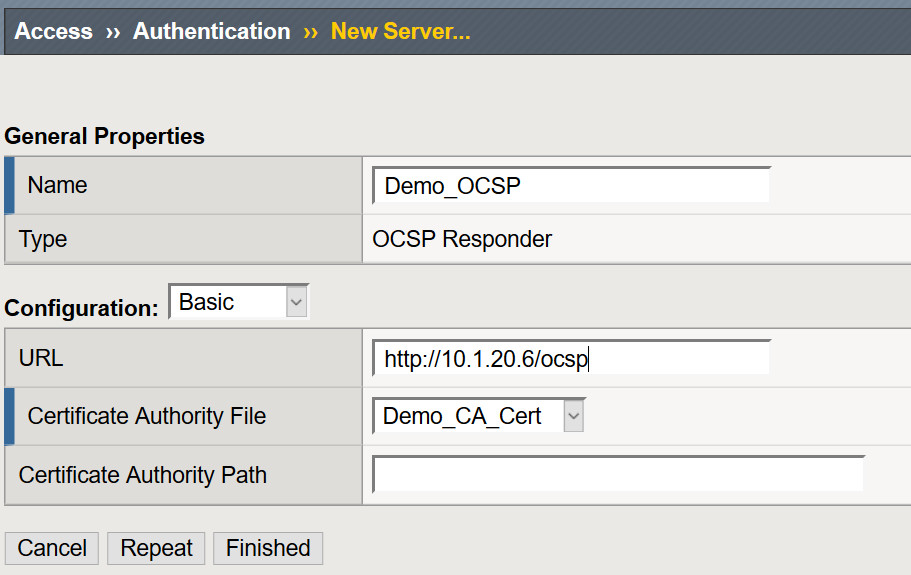This screenshot has width=911, height=575.
Task: Select the Demo_CA_Cert combo box
Action: pos(478,416)
